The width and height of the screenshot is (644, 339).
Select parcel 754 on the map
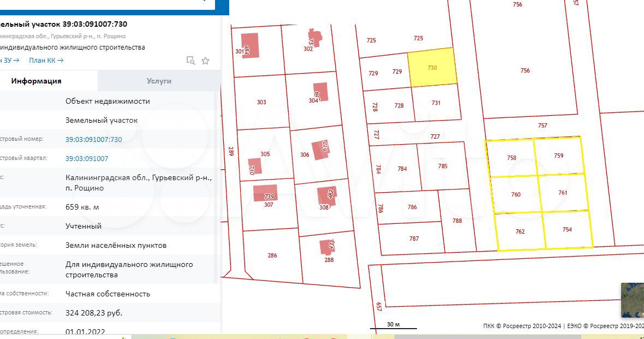click(x=568, y=230)
